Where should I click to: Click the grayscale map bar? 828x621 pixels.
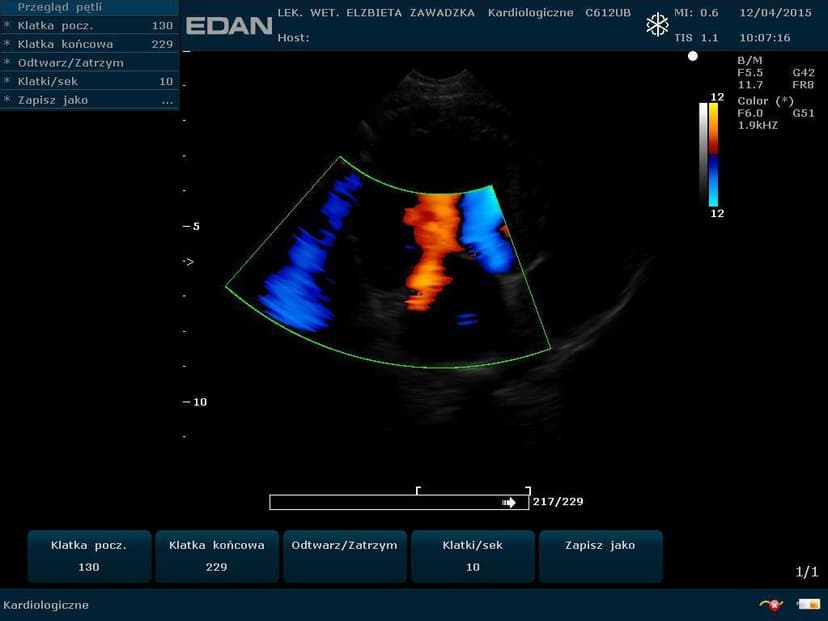[x=703, y=154]
